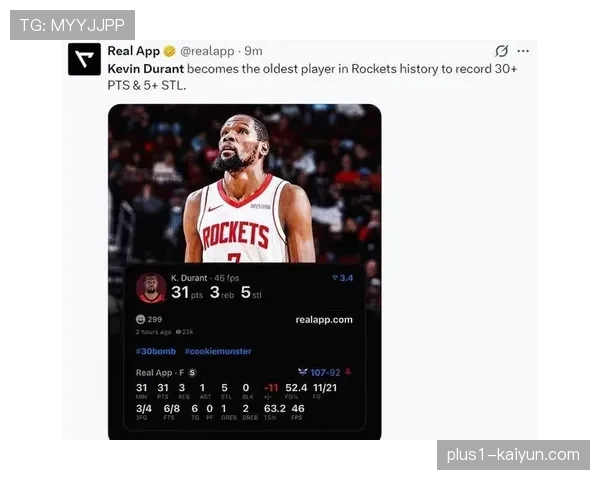Click the K. Durant round avatar
The height and width of the screenshot is (480, 600).
point(152,288)
